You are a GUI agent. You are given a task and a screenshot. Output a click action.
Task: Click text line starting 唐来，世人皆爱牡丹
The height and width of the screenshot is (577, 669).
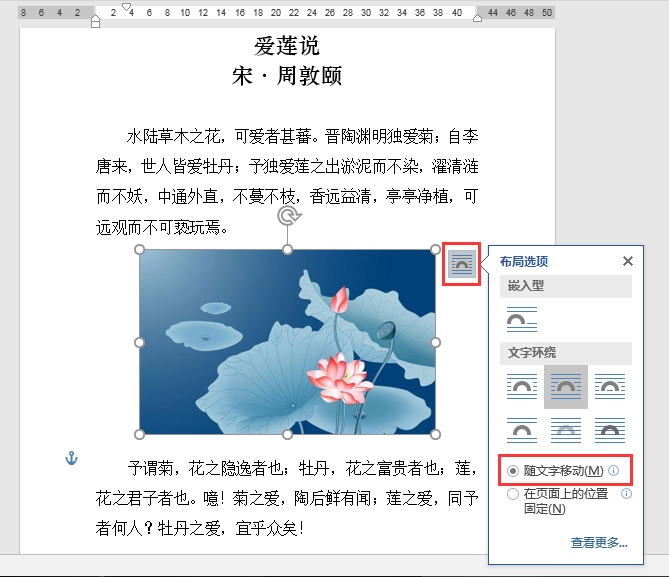[x=287, y=166]
